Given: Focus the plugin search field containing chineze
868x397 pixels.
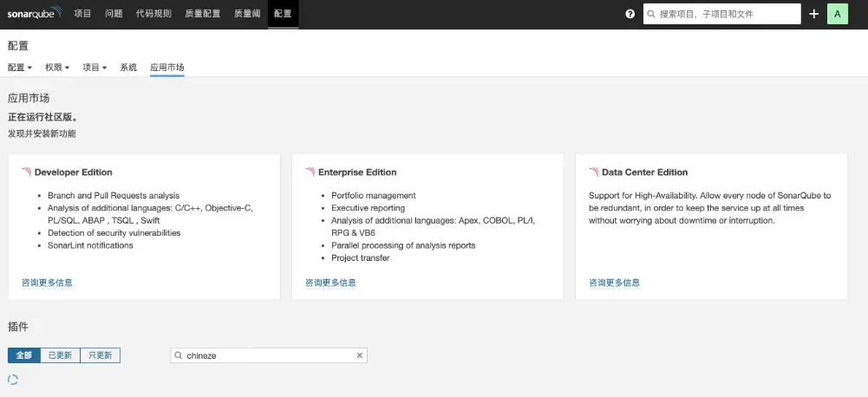Looking at the screenshot, I should point(269,355).
